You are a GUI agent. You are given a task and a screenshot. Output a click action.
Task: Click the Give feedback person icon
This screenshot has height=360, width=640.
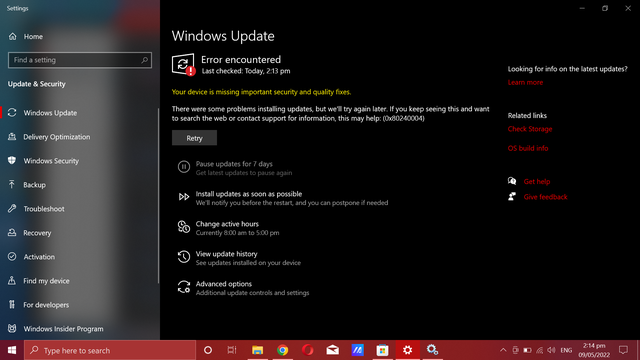click(512, 197)
